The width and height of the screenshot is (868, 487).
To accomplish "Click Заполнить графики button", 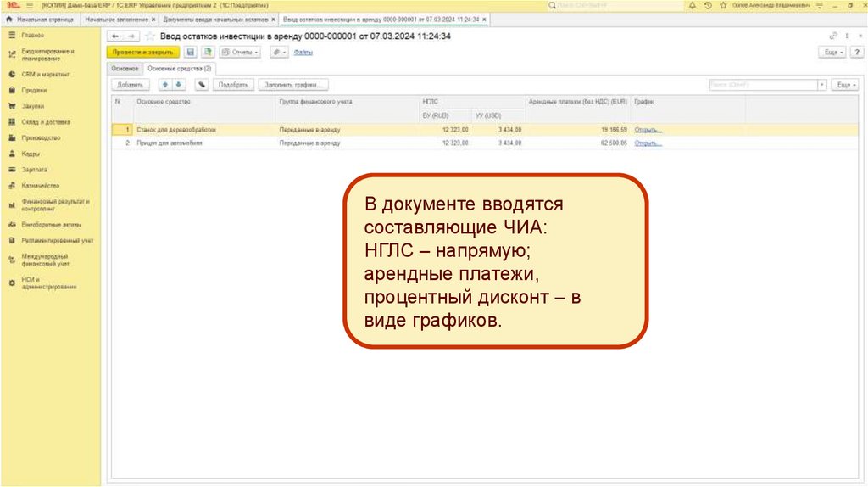I will [x=294, y=85].
